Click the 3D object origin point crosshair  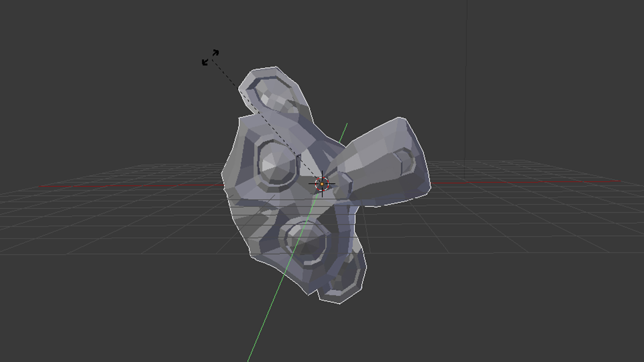(x=322, y=183)
